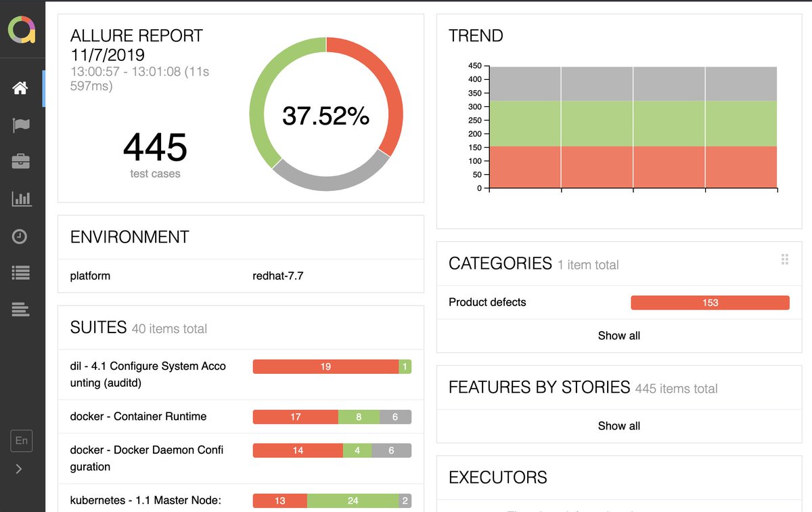Open Timeline via the clock icon
812x512 pixels.
click(x=20, y=236)
